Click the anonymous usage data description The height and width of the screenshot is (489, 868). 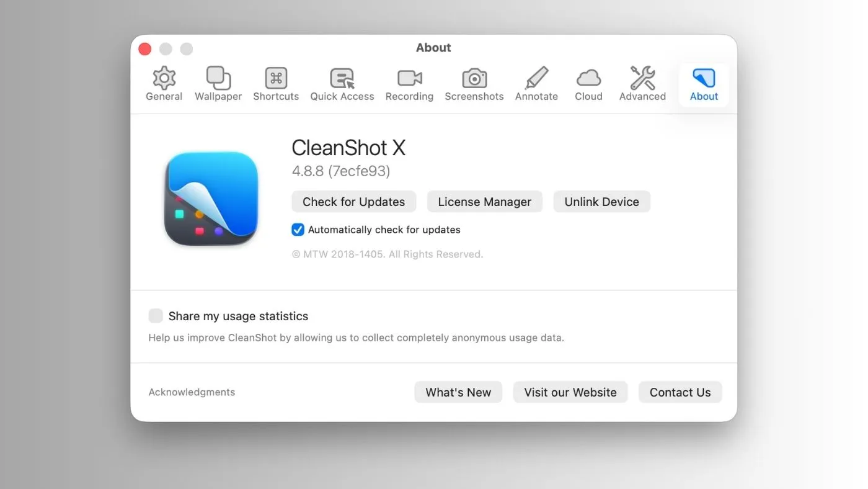(x=356, y=338)
